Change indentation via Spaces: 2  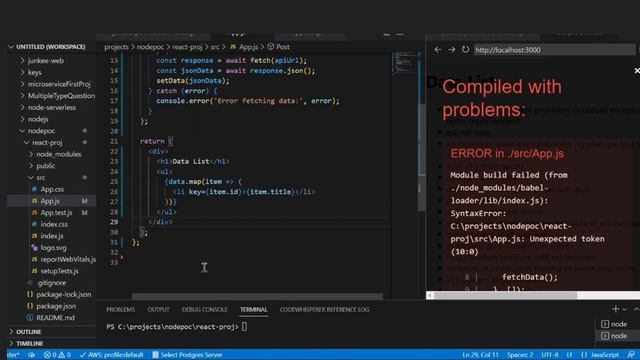point(520,355)
